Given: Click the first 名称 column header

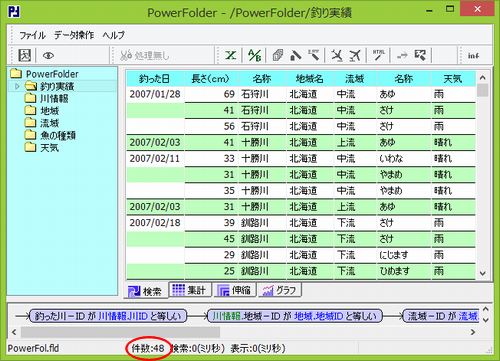Looking at the screenshot, I should pyautogui.click(x=262, y=79).
